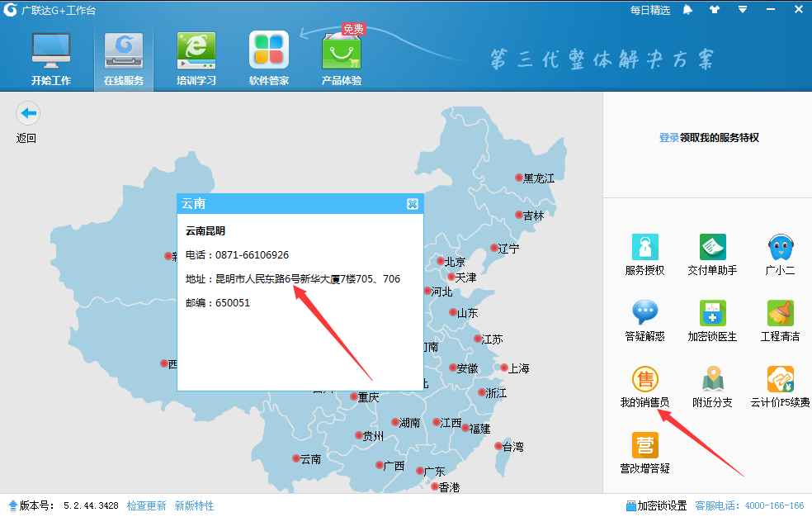The image size is (812, 517).
Task: Click the 广联达G+工作台 logo icon
Action: (11, 10)
